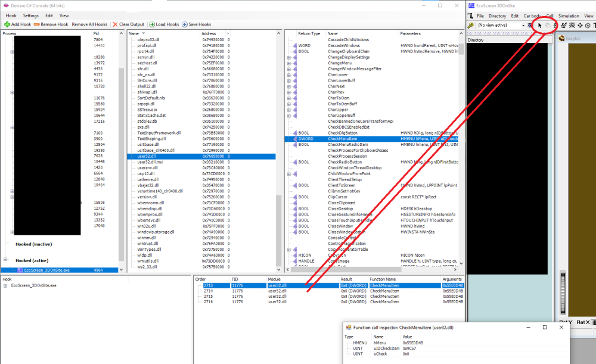Click the Remove Hook button label

[54, 24]
